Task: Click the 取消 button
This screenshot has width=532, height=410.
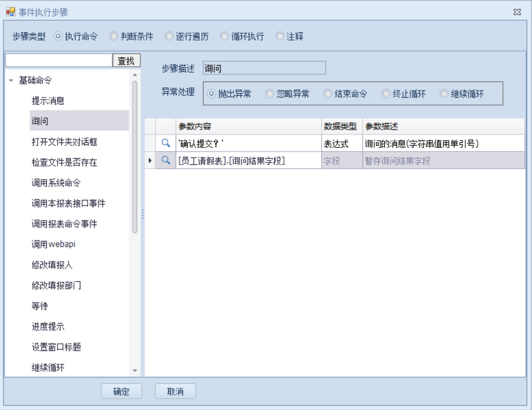Action: click(175, 391)
